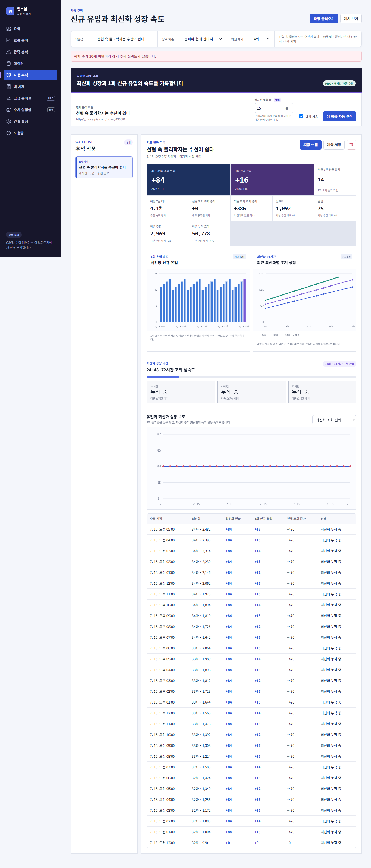This screenshot has height=868, width=371.
Task: Click the 연결 설정 gear icon
Action: click(9, 121)
